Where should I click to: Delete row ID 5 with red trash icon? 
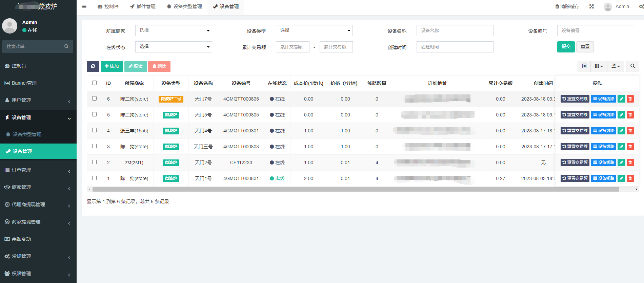click(x=630, y=115)
